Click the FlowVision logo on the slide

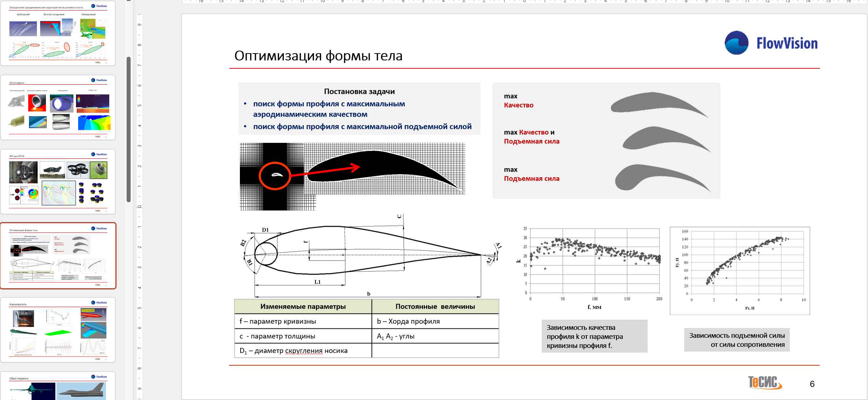pos(771,43)
